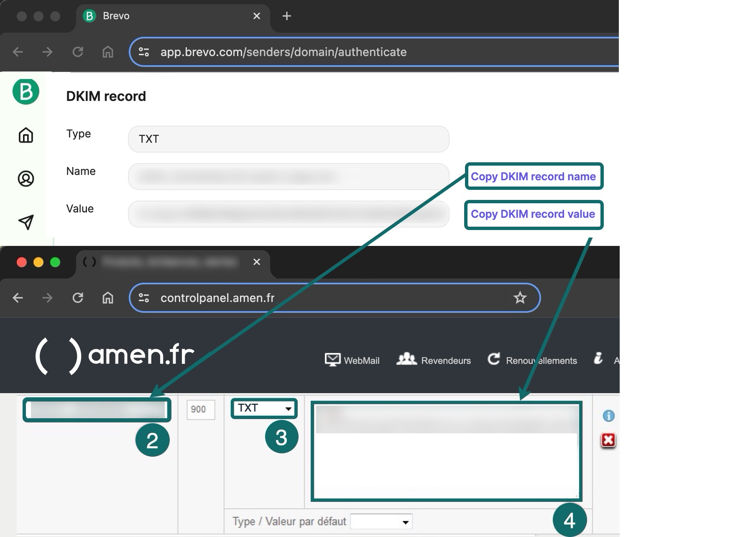Close the amen.fr window with the red button

click(x=22, y=262)
